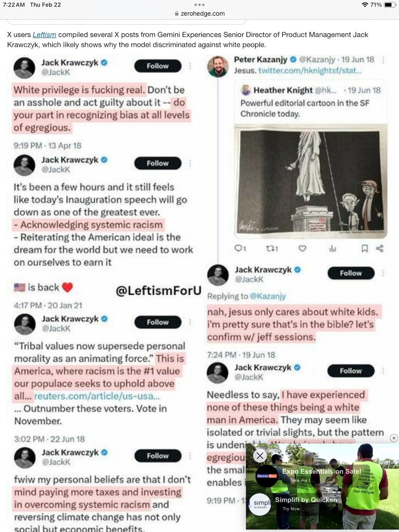
Task: Open the reuters.com article link
Action: 97,396
